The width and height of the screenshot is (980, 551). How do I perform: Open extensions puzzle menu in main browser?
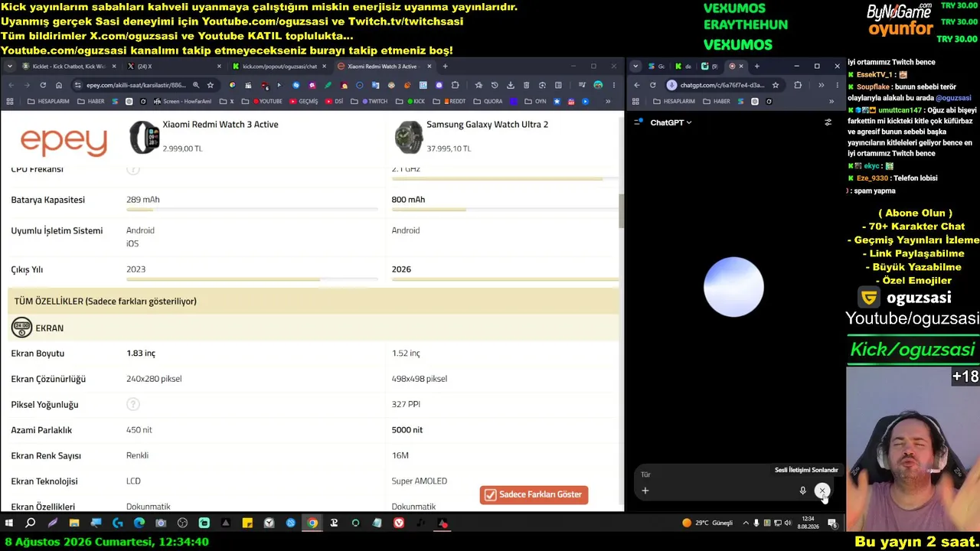pos(456,85)
